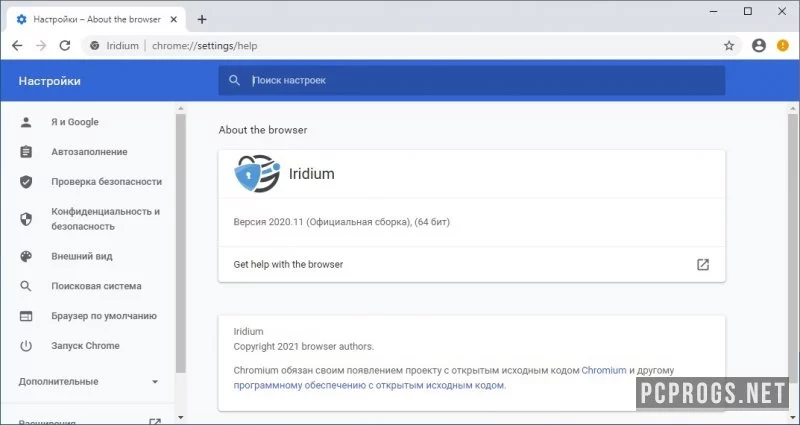800x425 pixels.
Task: Open the open source software link
Action: [x=370, y=386]
